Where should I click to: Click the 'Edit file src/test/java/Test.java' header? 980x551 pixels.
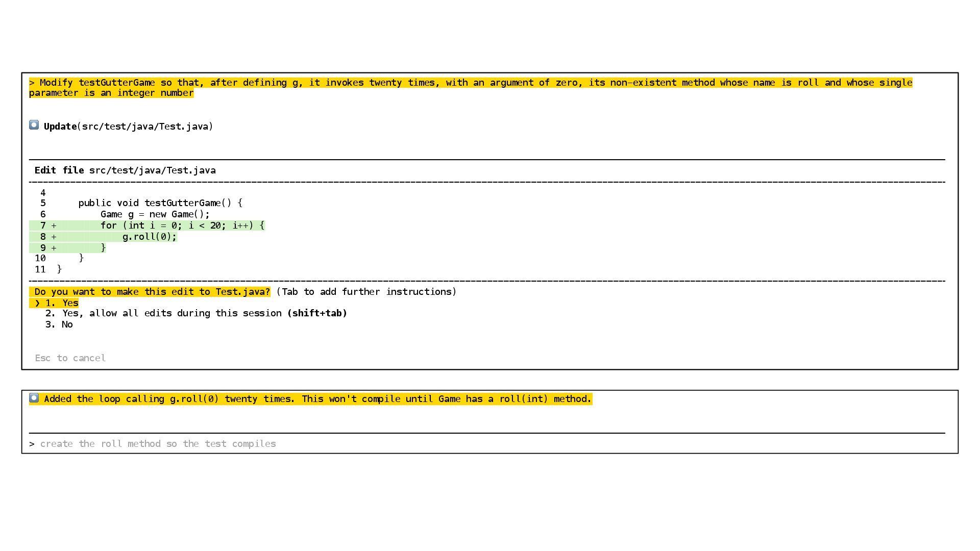[125, 170]
